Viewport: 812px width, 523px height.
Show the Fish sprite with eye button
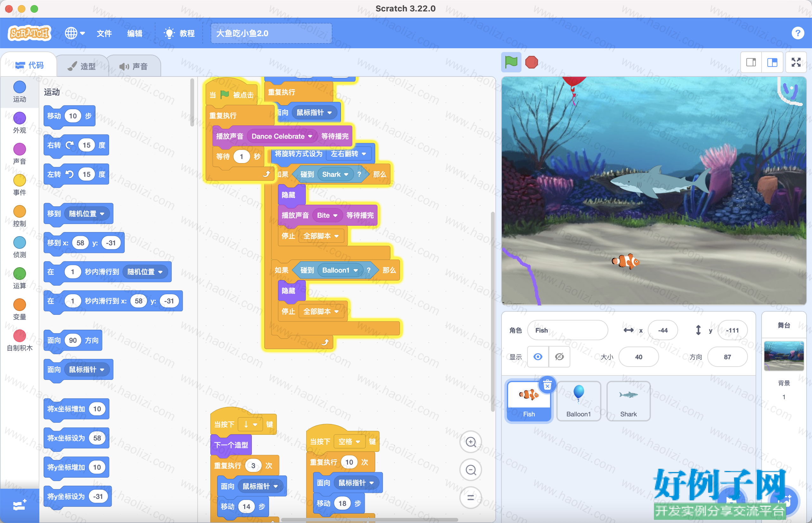[538, 357]
